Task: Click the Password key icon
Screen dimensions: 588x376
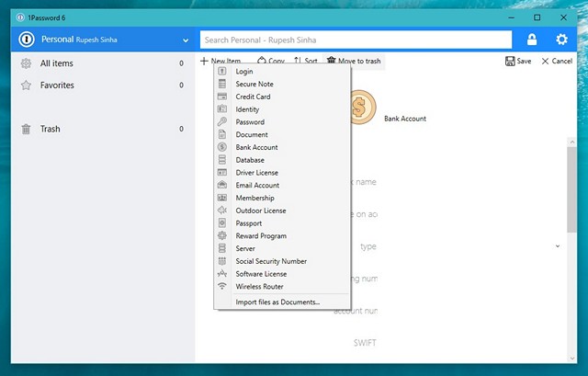Action: 222,121
